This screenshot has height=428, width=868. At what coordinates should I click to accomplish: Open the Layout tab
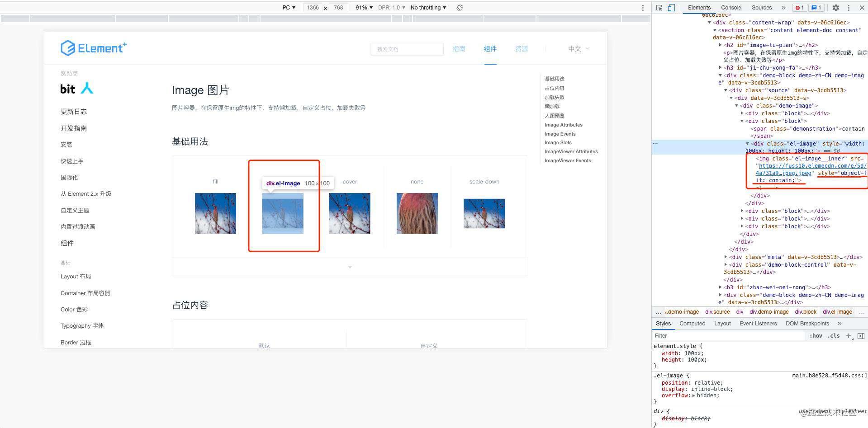tap(722, 324)
